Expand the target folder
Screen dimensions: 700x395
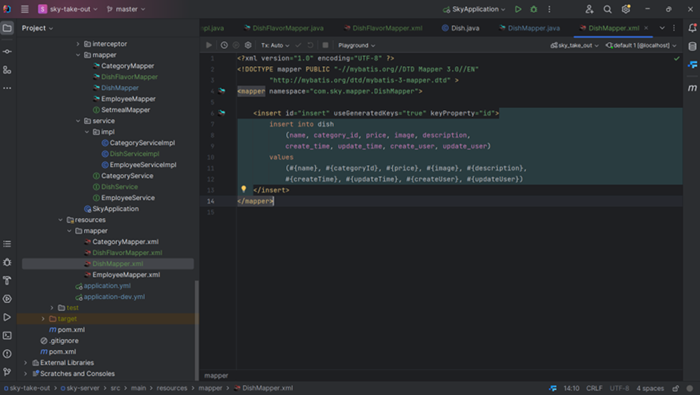43,319
